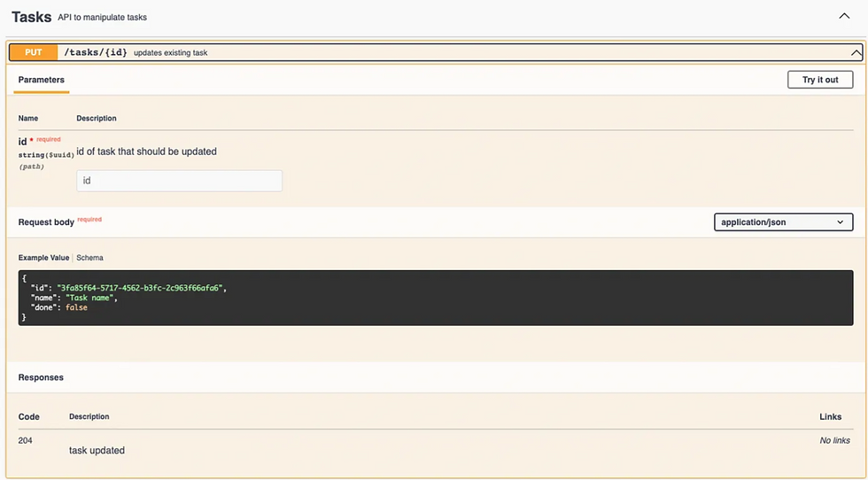Open the application/json content type dropdown
Screen dimensions: 868x480
[783, 222]
